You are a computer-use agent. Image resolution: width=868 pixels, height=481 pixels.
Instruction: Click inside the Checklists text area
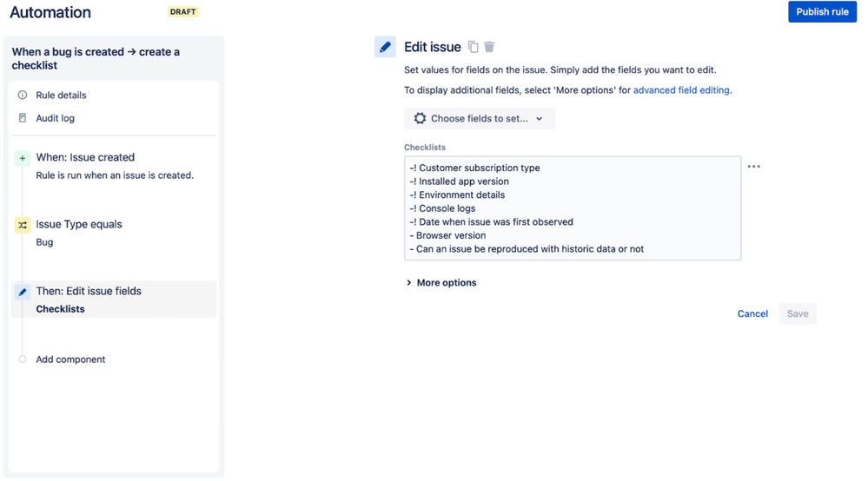[x=573, y=208]
